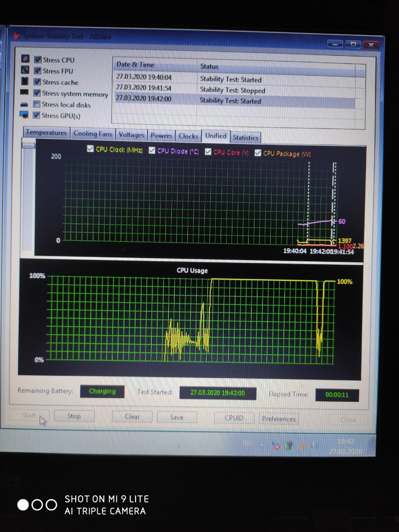Enable the Stress local disks checkbox

(x=37, y=104)
